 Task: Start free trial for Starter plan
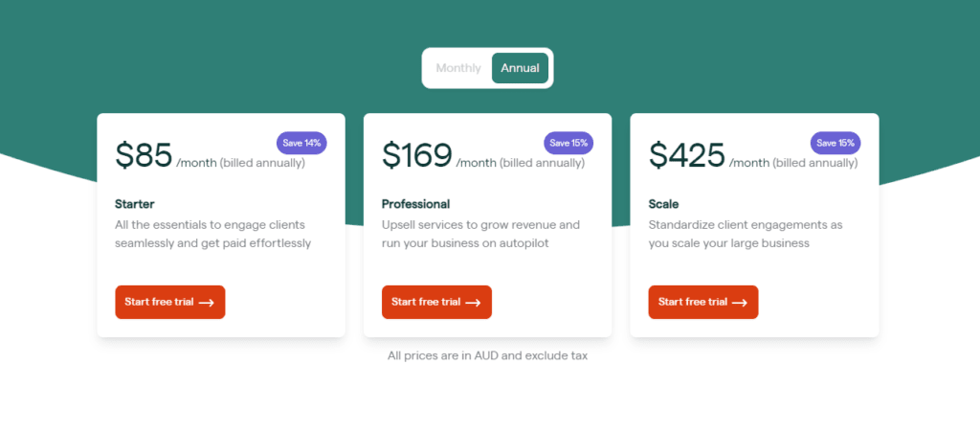(x=170, y=302)
